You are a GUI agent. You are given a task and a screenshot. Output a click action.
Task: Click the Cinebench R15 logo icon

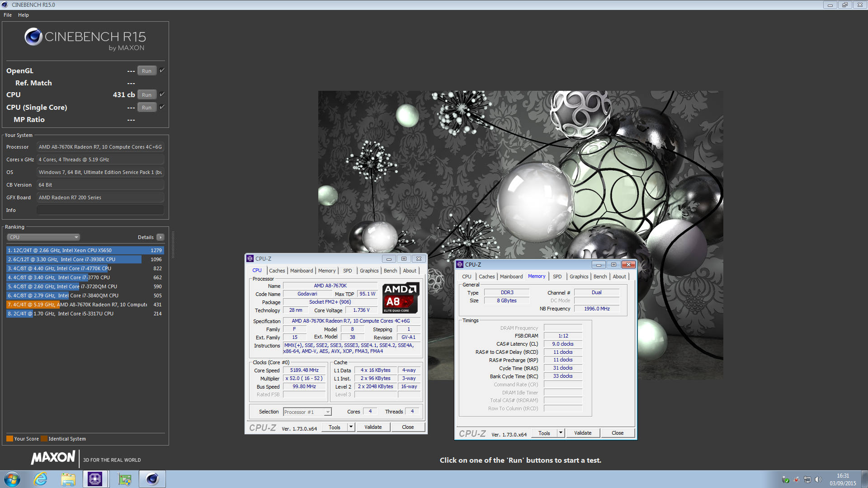click(x=33, y=37)
